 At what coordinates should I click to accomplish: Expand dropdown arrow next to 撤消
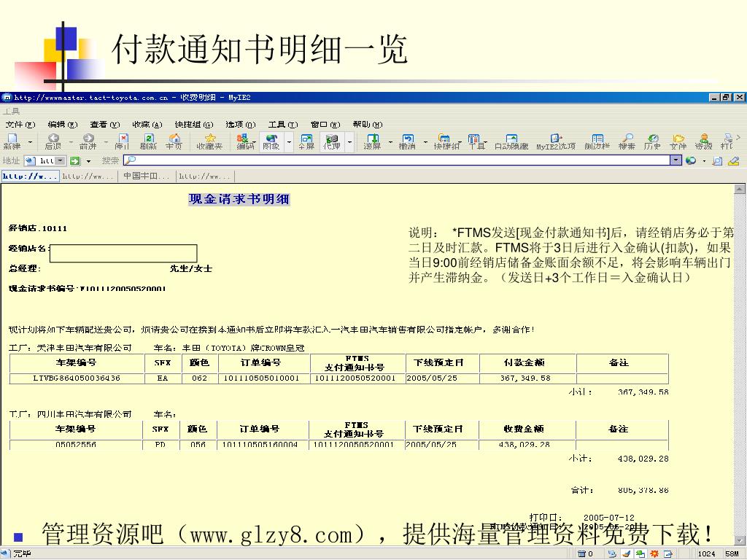pos(425,142)
